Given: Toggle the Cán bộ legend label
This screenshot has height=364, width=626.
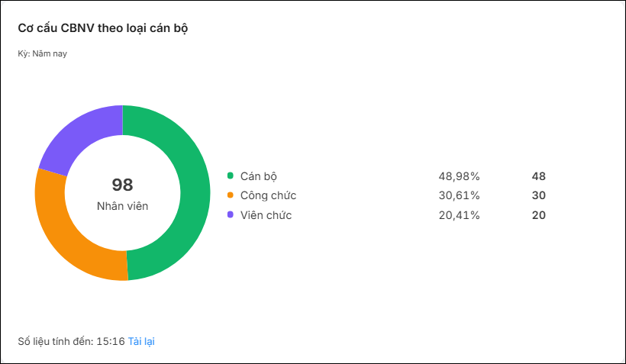Looking at the screenshot, I should (x=259, y=176).
